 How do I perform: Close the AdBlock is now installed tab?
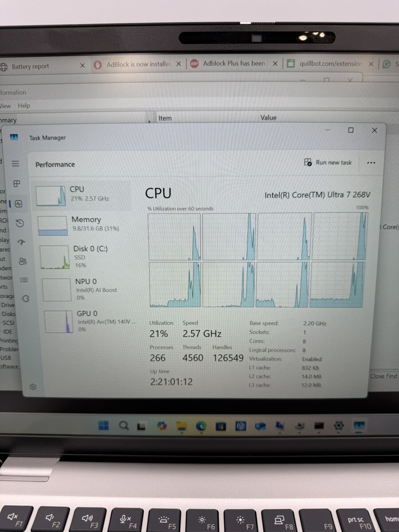[179, 64]
